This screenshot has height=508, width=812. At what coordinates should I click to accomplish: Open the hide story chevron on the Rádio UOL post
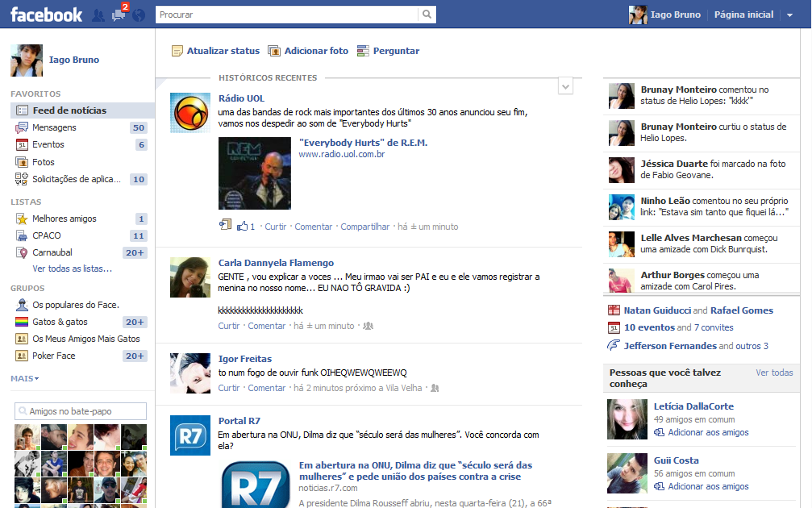pos(565,85)
